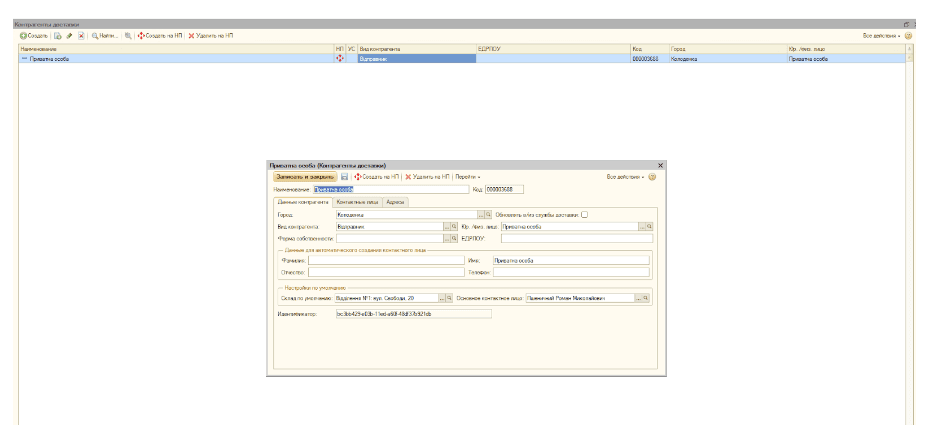This screenshot has height=437, width=925.
Task: Click Удалить из НП in the dialog
Action: pos(427,176)
